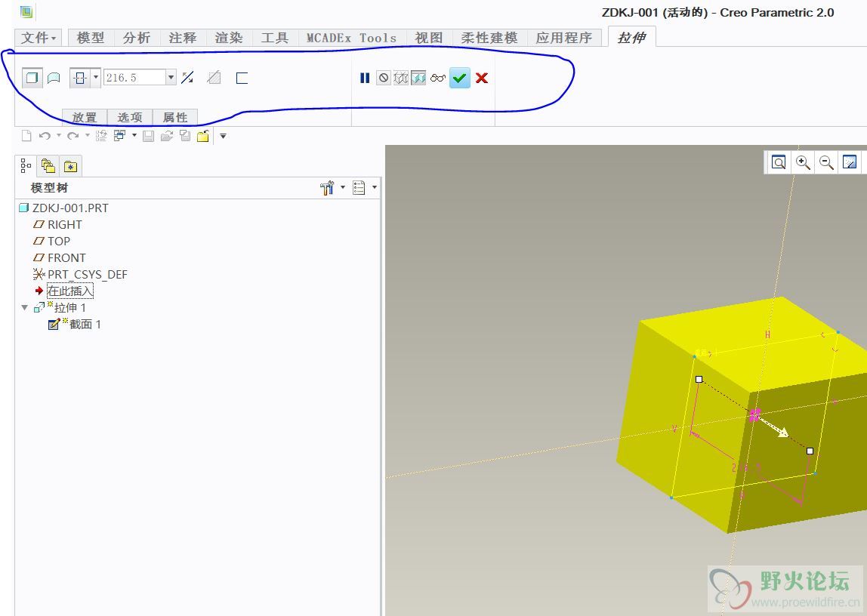The height and width of the screenshot is (616, 867).
Task: Switch to the 工具 ribbon tab
Action: point(275,38)
